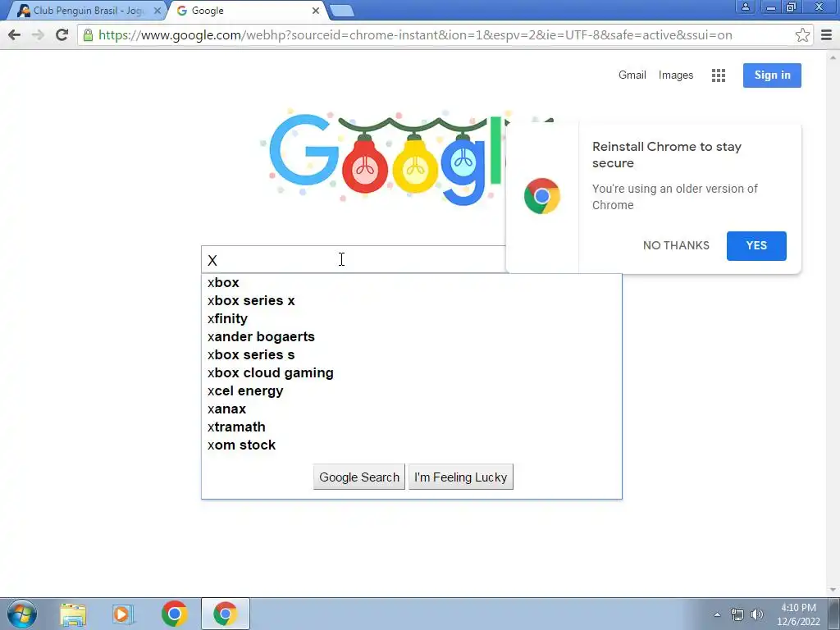Screen dimensions: 840x630
Task: Open the Chrome hamburger menu
Action: tap(827, 35)
